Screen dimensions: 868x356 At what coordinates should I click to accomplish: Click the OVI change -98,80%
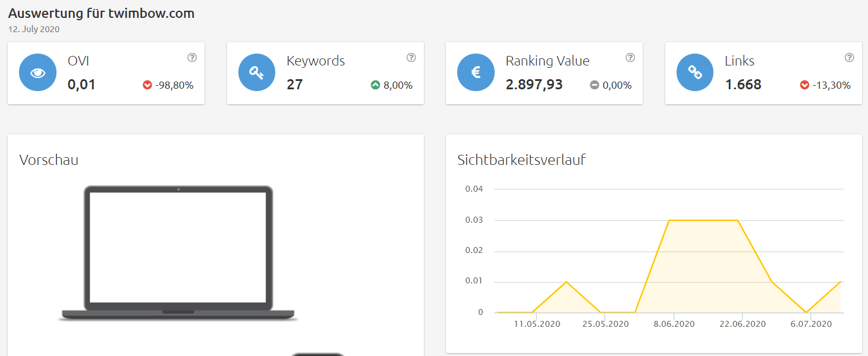click(x=175, y=85)
